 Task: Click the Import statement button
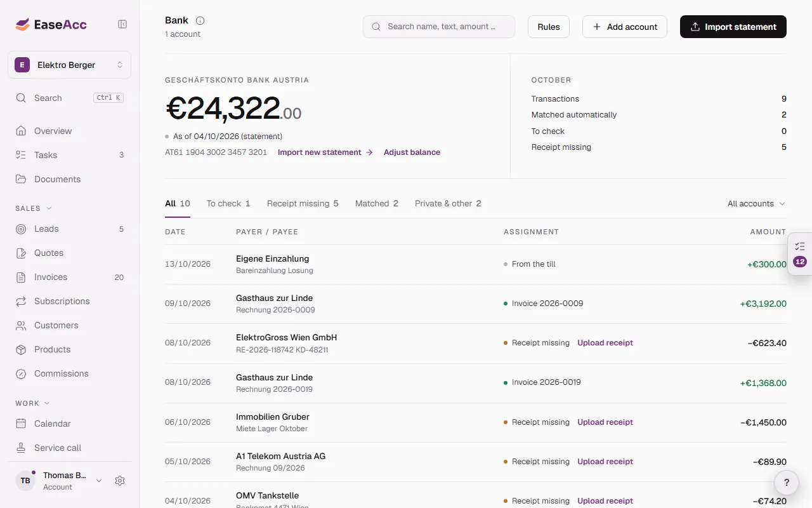tap(733, 27)
